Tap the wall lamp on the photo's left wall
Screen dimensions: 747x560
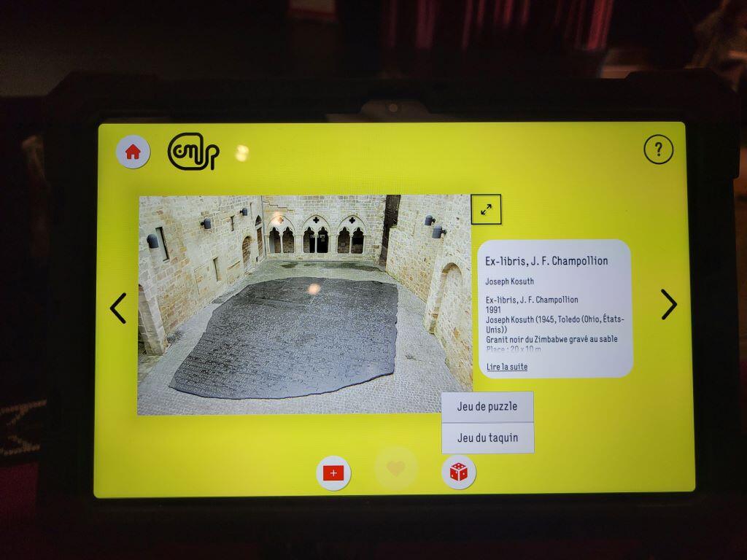pyautogui.click(x=153, y=241)
